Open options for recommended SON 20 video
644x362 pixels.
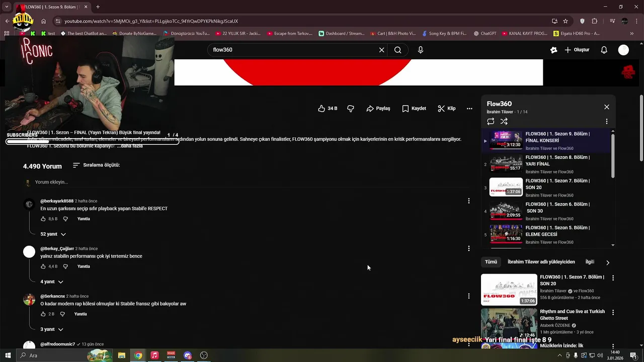click(x=613, y=278)
